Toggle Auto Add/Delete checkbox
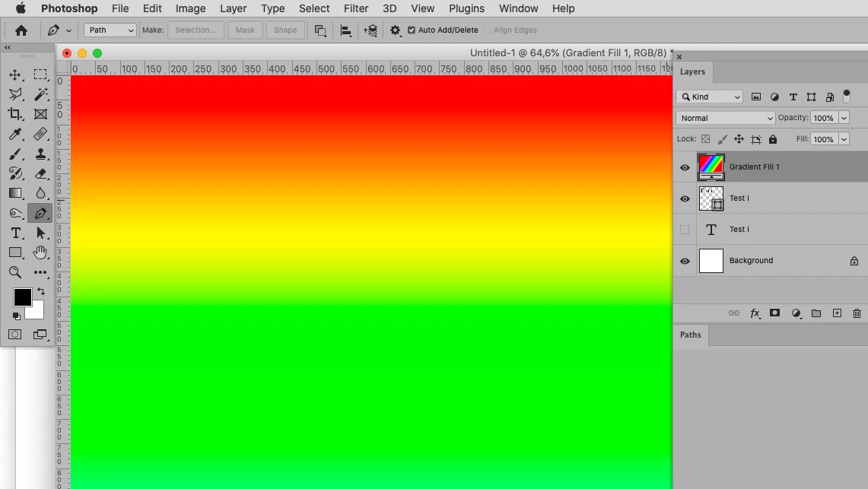 point(412,30)
